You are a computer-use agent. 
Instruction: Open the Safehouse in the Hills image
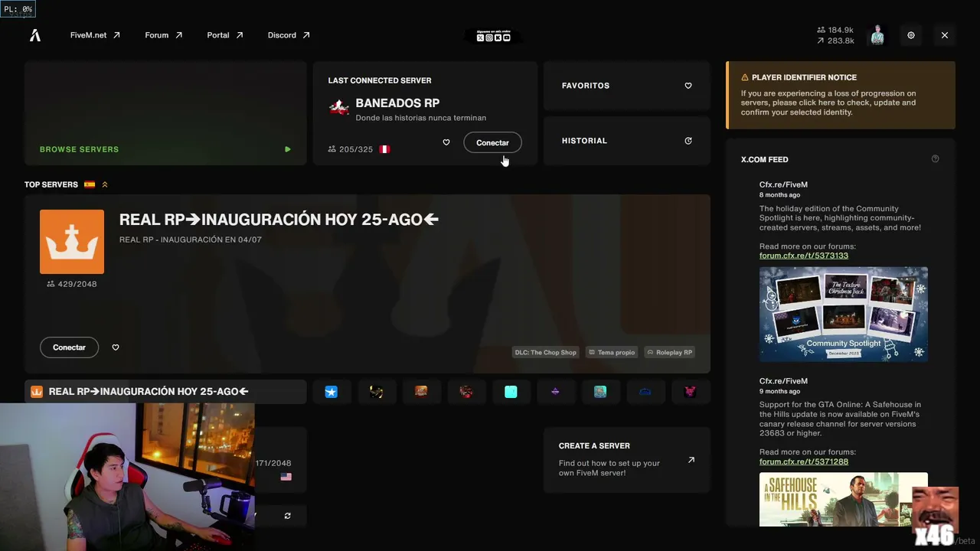click(844, 499)
